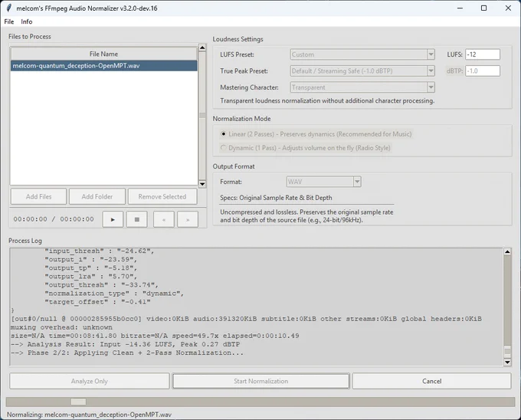Maximize the Audio Normalizer window
This screenshot has width=521, height=420.
point(483,8)
